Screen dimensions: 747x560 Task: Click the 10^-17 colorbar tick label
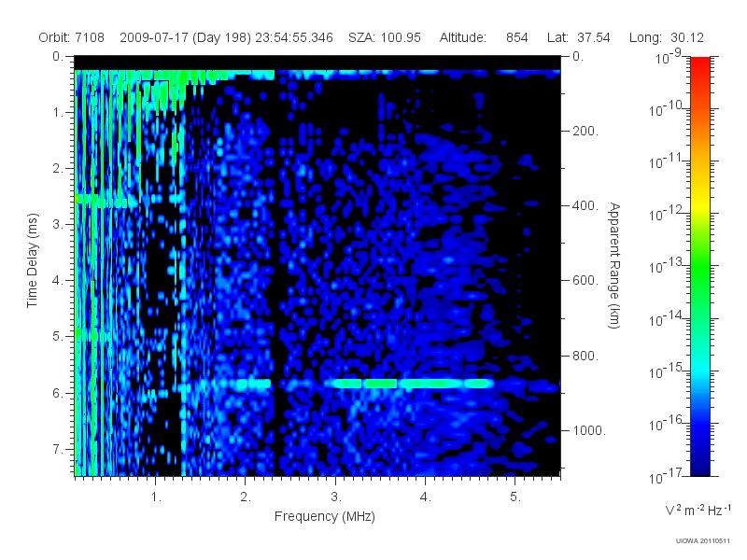pyautogui.click(x=665, y=476)
